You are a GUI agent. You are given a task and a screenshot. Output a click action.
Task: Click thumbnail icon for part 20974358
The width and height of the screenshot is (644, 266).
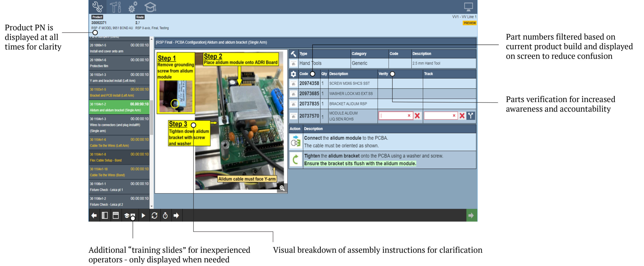tap(293, 84)
